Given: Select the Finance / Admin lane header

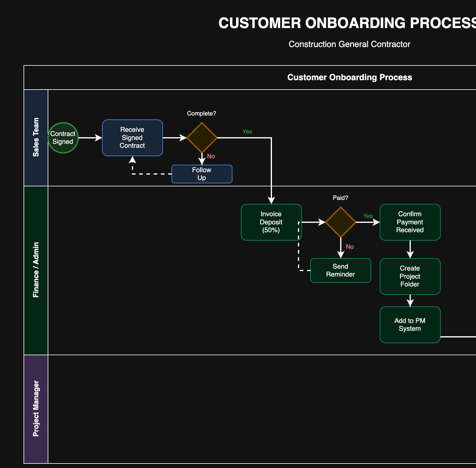Looking at the screenshot, I should pyautogui.click(x=36, y=270).
